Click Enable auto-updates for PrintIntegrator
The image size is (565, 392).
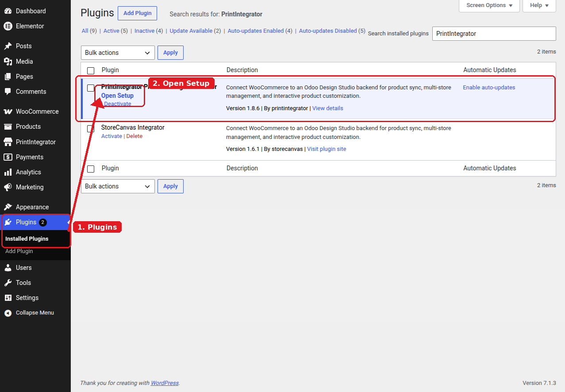point(489,88)
